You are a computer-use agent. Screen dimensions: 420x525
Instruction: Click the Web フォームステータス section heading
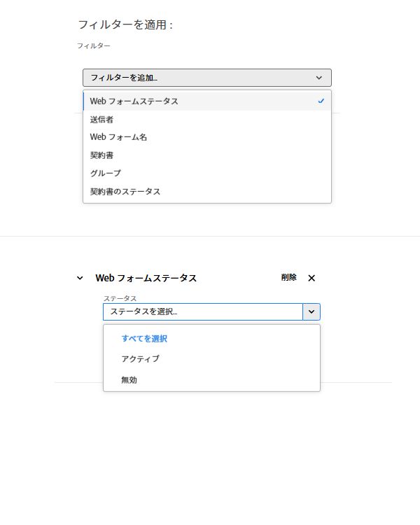tap(146, 278)
